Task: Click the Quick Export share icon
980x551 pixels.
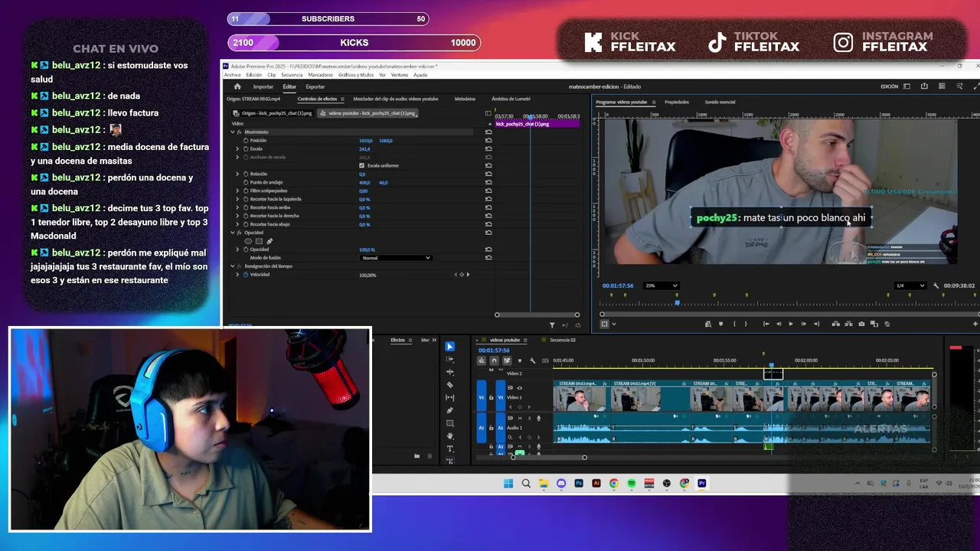Action: point(924,86)
